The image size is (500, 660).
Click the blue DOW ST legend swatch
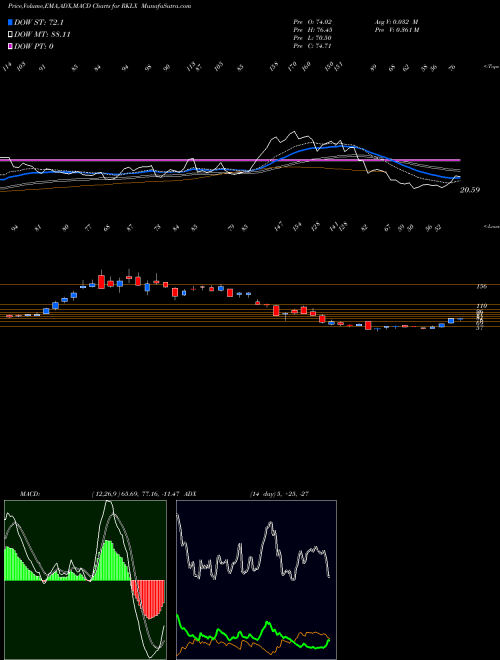point(11,23)
